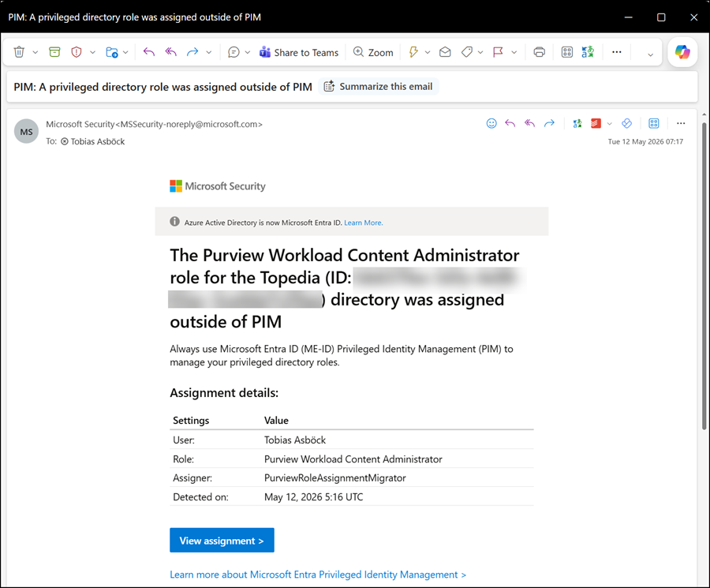Reply using the message header arrow

coord(510,123)
